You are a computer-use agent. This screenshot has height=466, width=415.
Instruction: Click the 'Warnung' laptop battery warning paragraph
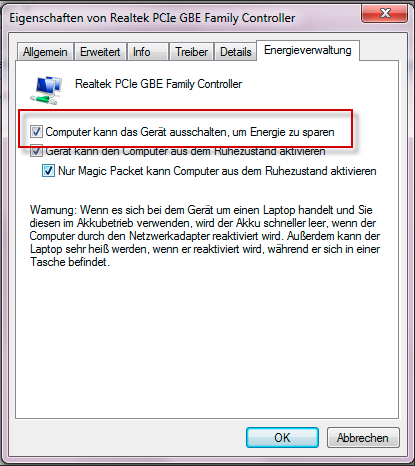205,236
